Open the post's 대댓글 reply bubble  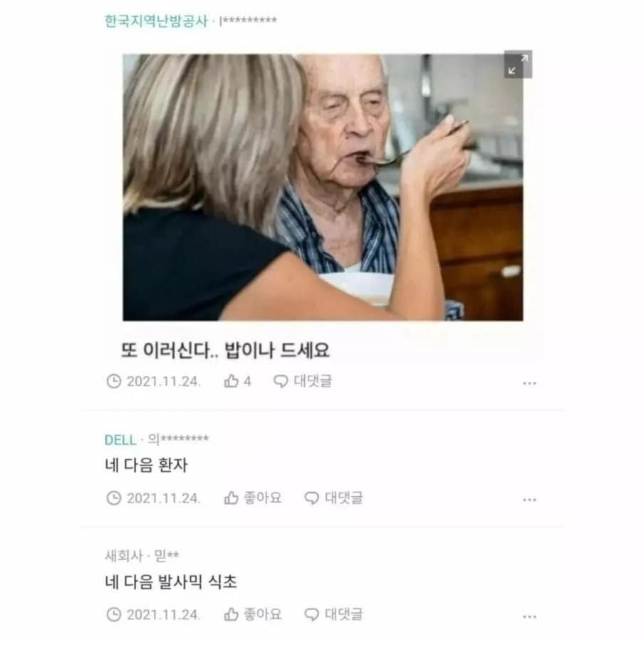point(303,381)
